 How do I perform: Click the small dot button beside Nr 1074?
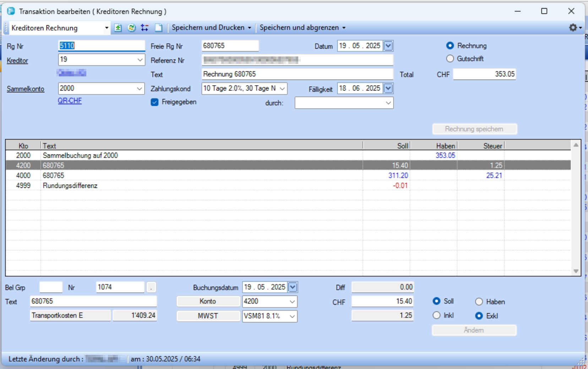pyautogui.click(x=151, y=287)
